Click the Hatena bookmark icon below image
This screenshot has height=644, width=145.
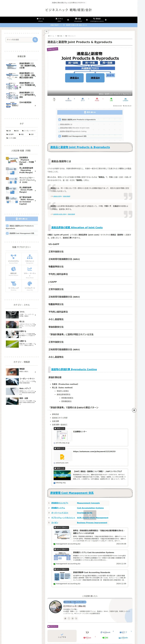(83, 99)
